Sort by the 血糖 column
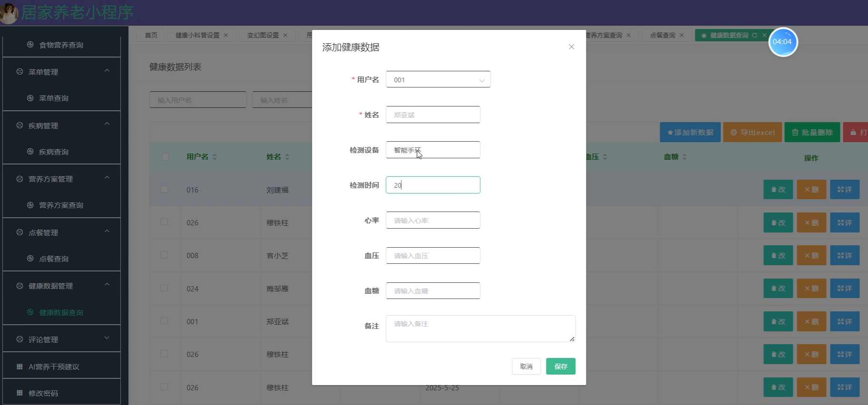This screenshot has width=868, height=405. [684, 157]
